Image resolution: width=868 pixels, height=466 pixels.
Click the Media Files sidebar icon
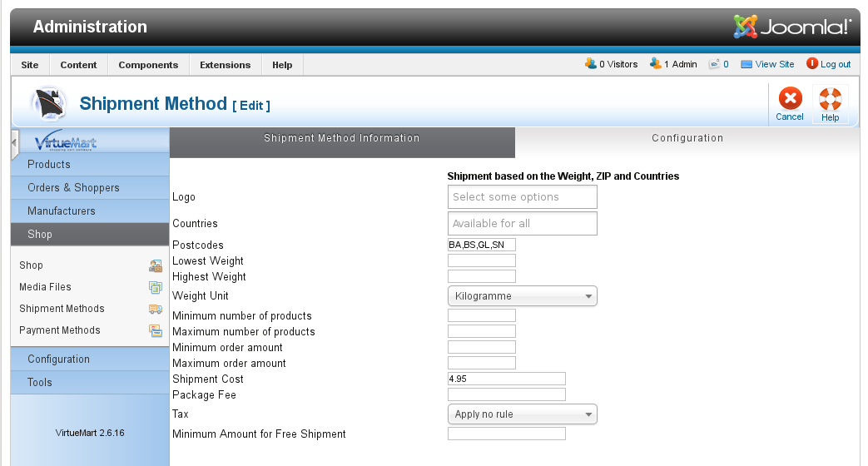click(156, 287)
